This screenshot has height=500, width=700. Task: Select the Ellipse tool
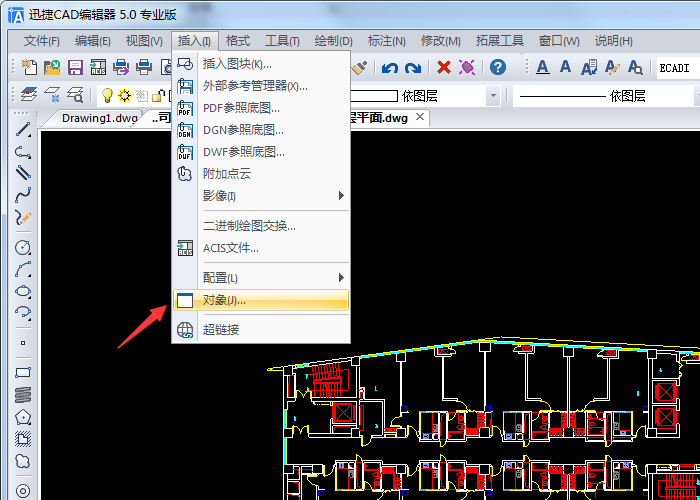[x=23, y=292]
